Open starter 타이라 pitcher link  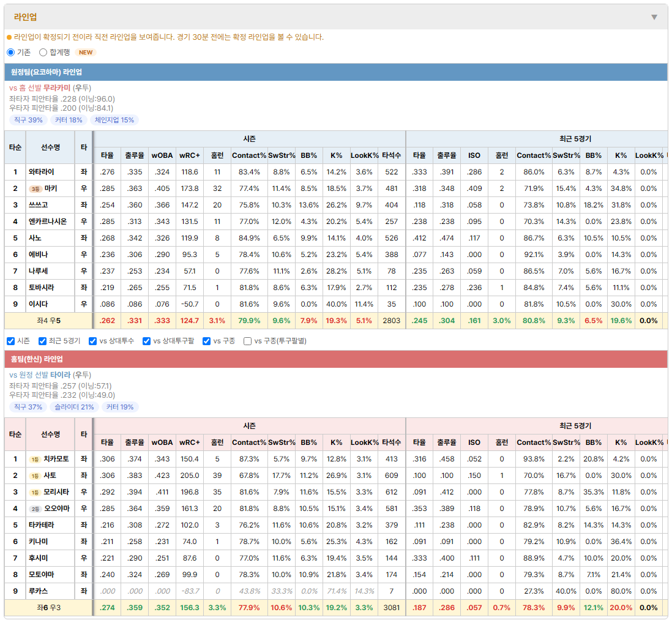coord(61,375)
